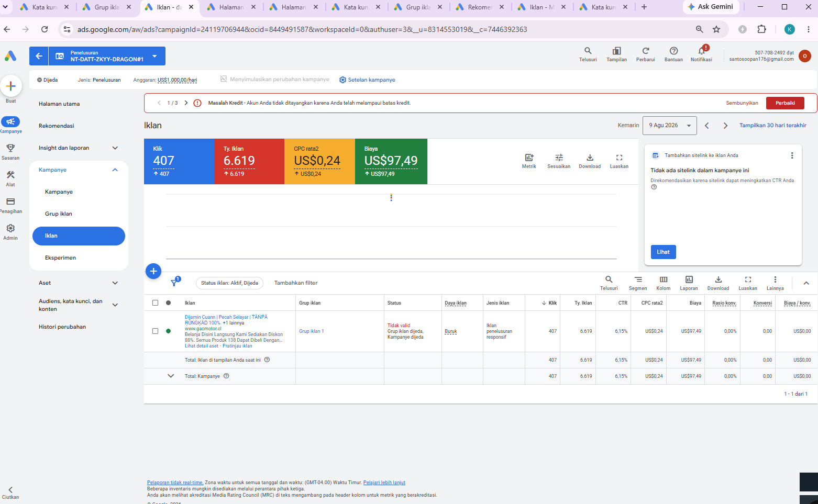818x504 pixels.
Task: Click the table Luaskan fullscreen icon
Action: [x=748, y=279]
